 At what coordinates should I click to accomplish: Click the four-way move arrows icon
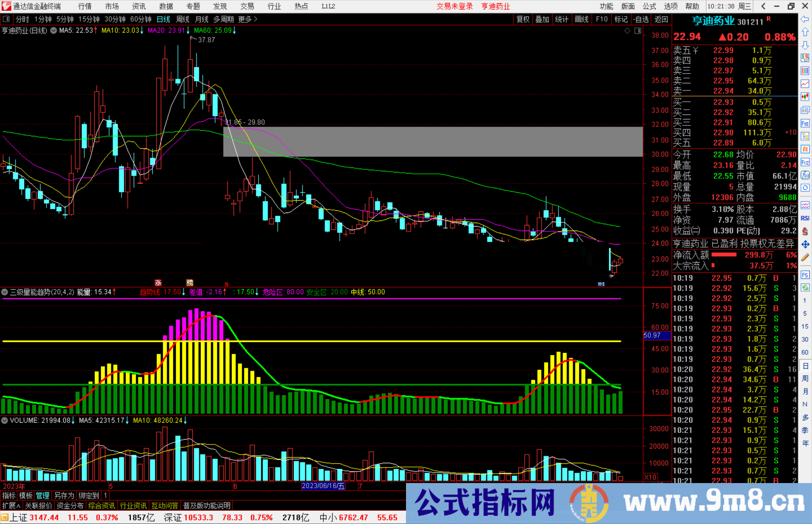[x=805, y=245]
